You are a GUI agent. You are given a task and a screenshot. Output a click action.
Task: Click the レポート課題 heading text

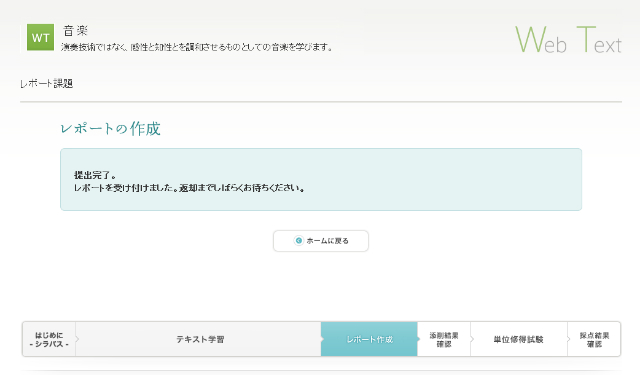[x=47, y=84]
